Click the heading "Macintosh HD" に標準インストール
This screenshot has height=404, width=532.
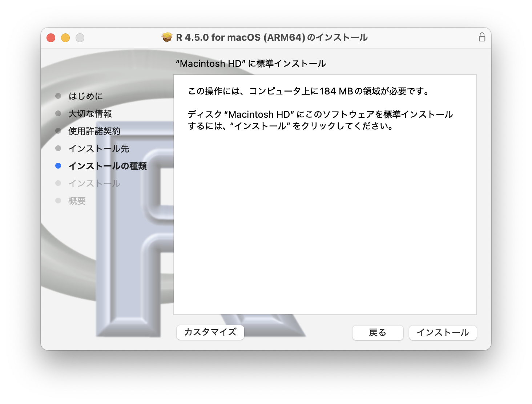pos(251,64)
